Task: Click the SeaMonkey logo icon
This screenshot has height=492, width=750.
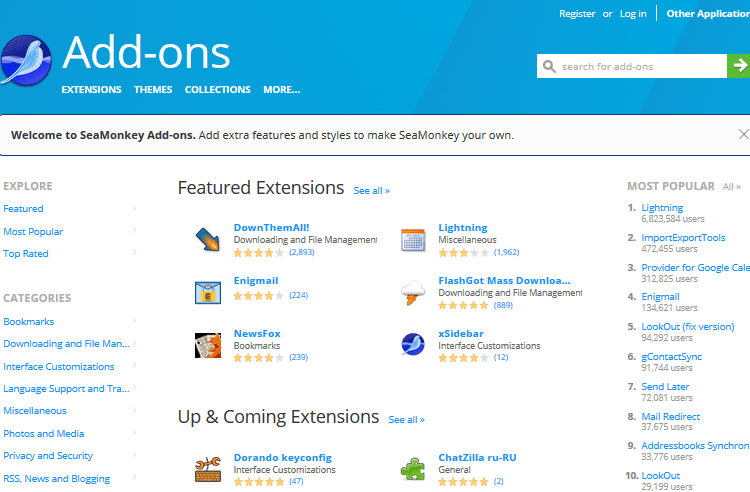Action: coord(26,60)
